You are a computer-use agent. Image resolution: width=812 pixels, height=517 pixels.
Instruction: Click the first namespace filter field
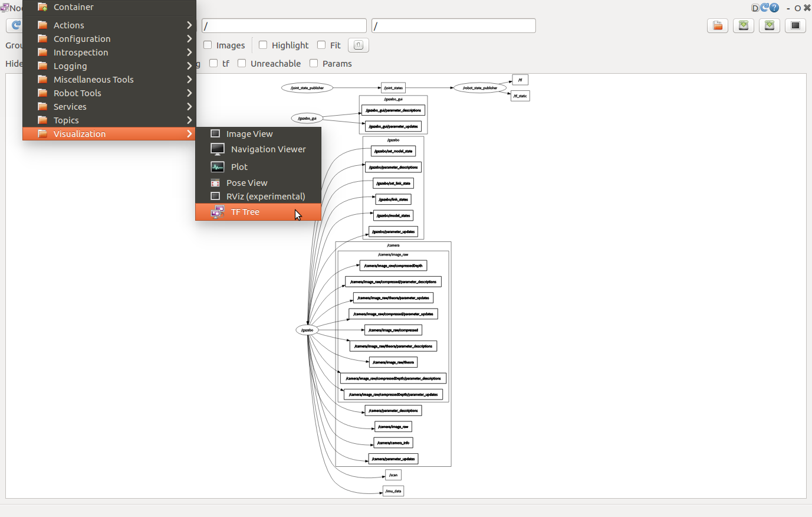pyautogui.click(x=284, y=26)
